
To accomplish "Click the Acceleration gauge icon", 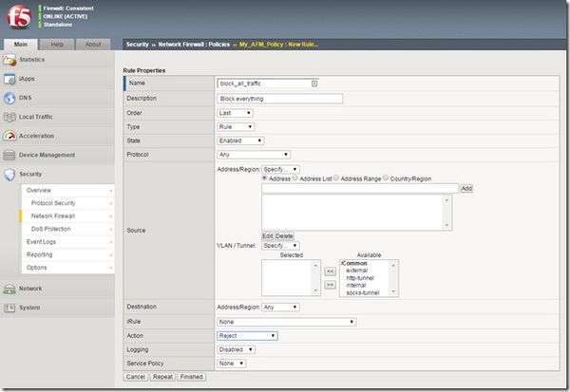I will click(10, 136).
